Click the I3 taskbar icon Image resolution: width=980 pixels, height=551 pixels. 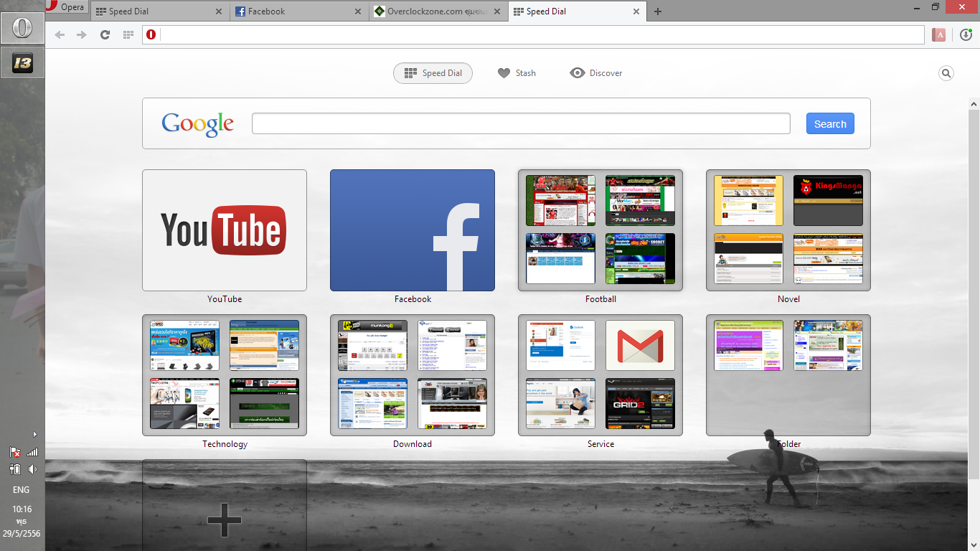coord(22,63)
